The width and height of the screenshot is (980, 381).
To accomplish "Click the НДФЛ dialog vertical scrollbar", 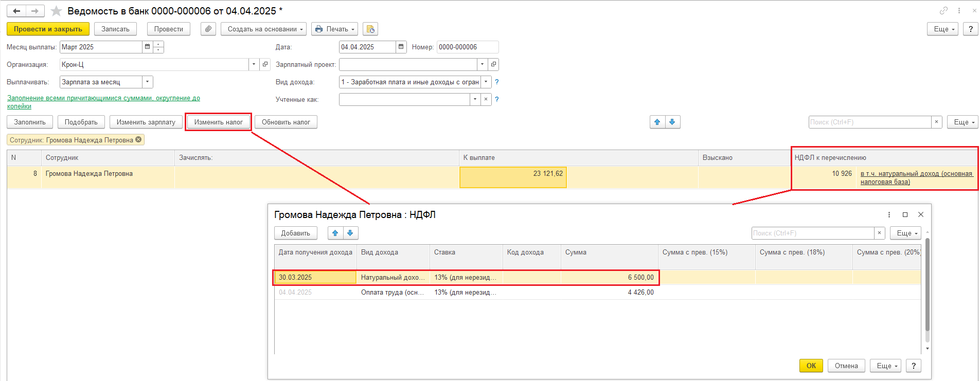I will [927, 288].
